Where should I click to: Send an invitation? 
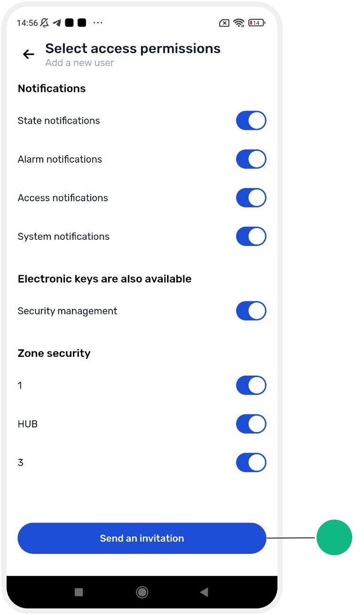(x=142, y=538)
